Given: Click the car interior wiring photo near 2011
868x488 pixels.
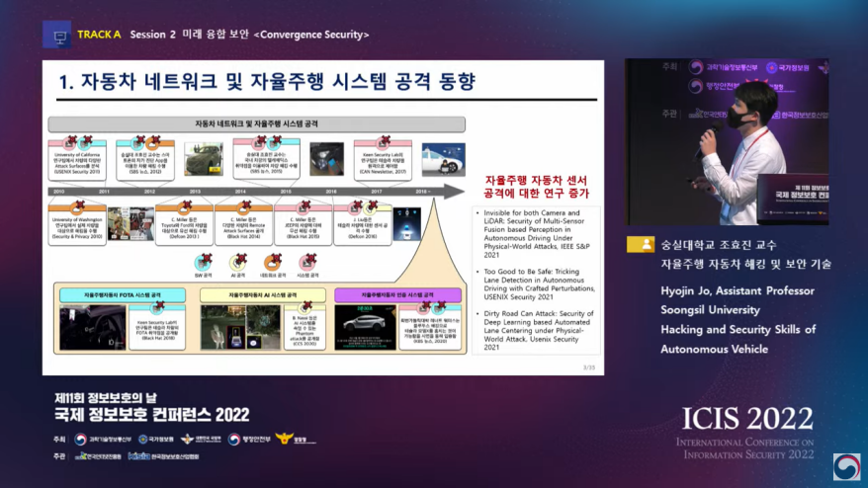Looking at the screenshot, I should point(130,224).
